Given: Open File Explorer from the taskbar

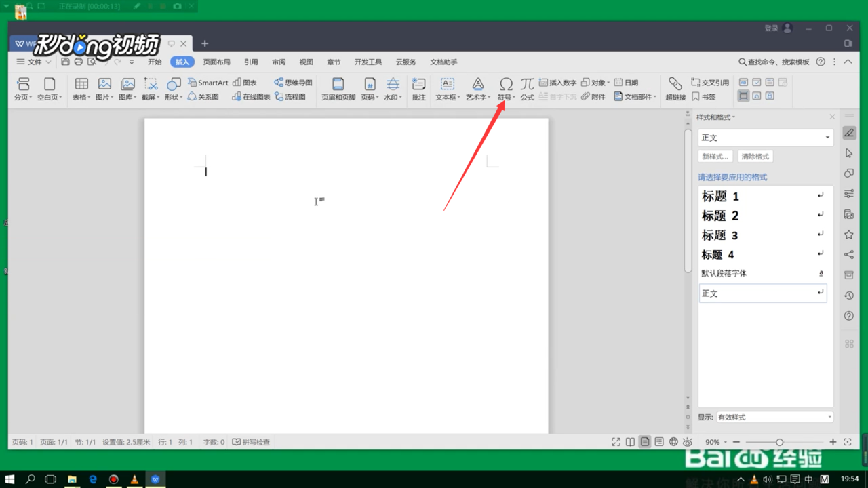Looking at the screenshot, I should [72, 479].
